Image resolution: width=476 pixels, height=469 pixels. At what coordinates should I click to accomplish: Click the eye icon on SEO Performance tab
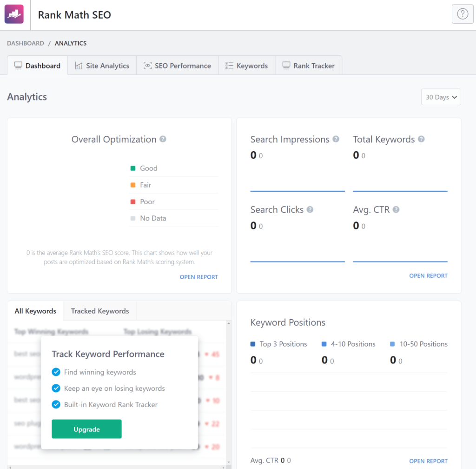click(147, 66)
